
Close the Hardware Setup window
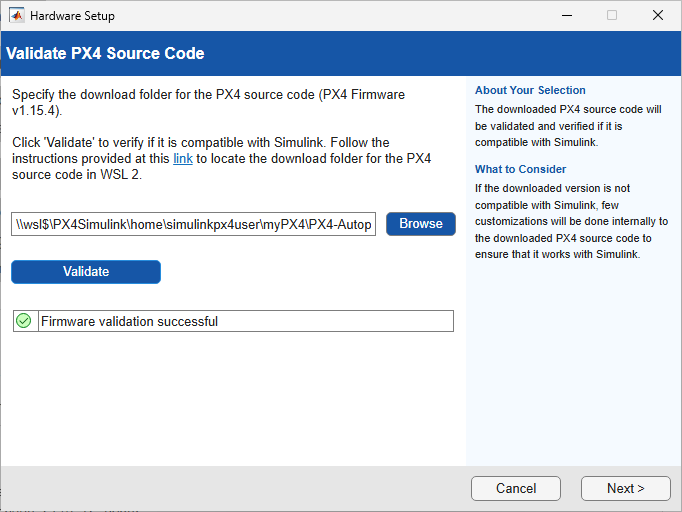click(x=658, y=15)
